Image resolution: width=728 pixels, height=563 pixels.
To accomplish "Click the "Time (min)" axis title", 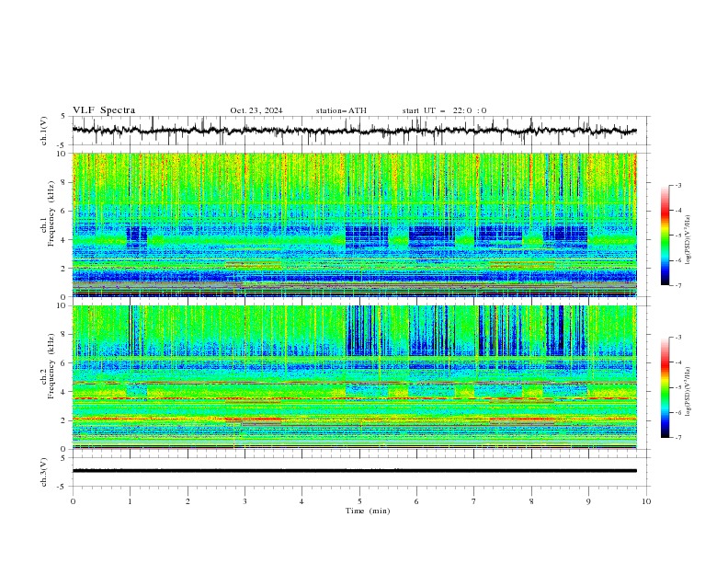I will (x=368, y=511).
